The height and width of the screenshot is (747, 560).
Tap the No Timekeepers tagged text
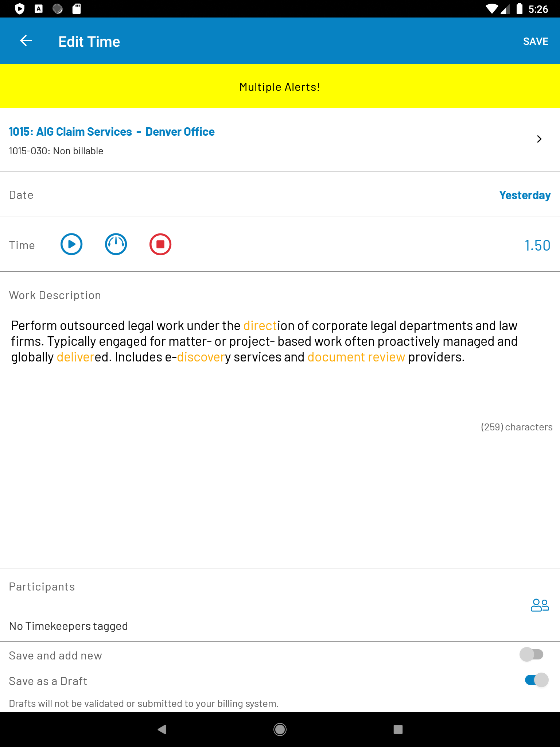tap(69, 626)
